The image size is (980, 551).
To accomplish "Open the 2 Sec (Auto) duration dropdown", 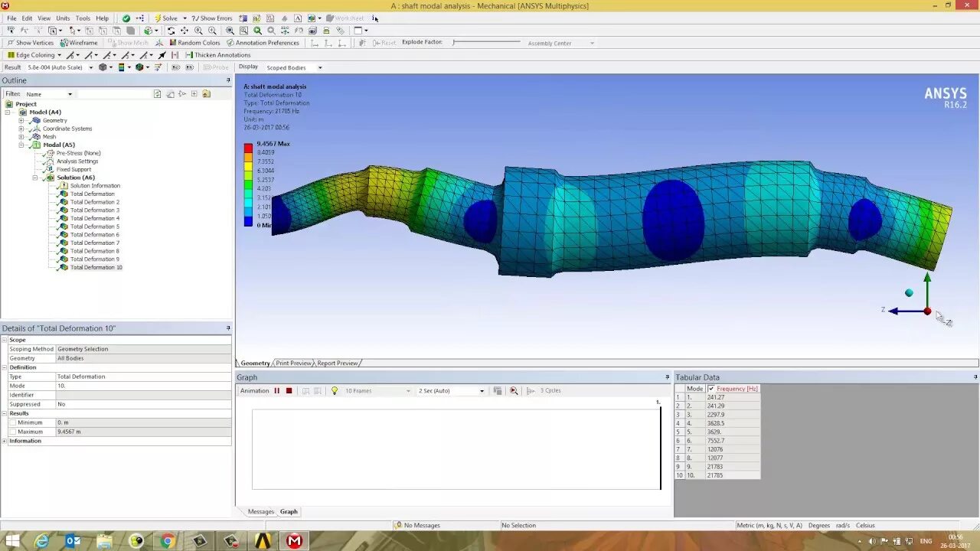I will [x=482, y=391].
